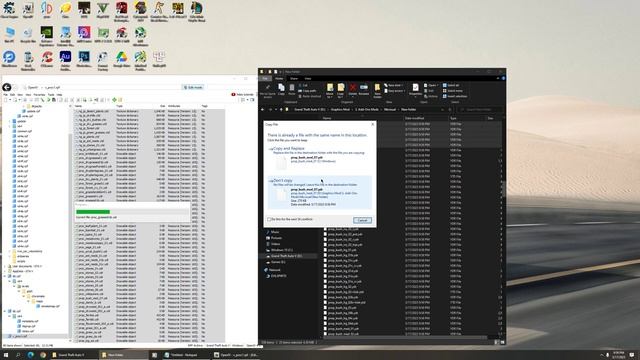Click Pin to Quick access in ribbon
The width and height of the screenshot is (640, 360).
click(x=268, y=91)
